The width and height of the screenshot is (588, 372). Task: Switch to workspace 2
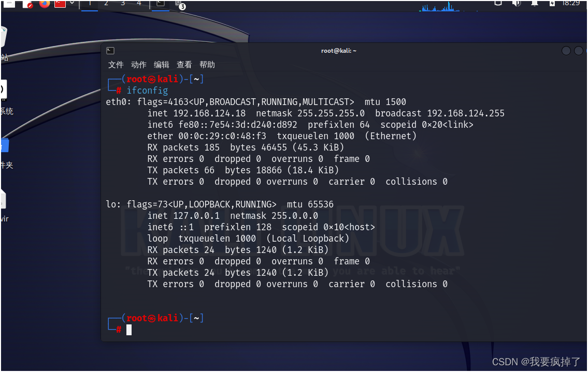pos(106,4)
